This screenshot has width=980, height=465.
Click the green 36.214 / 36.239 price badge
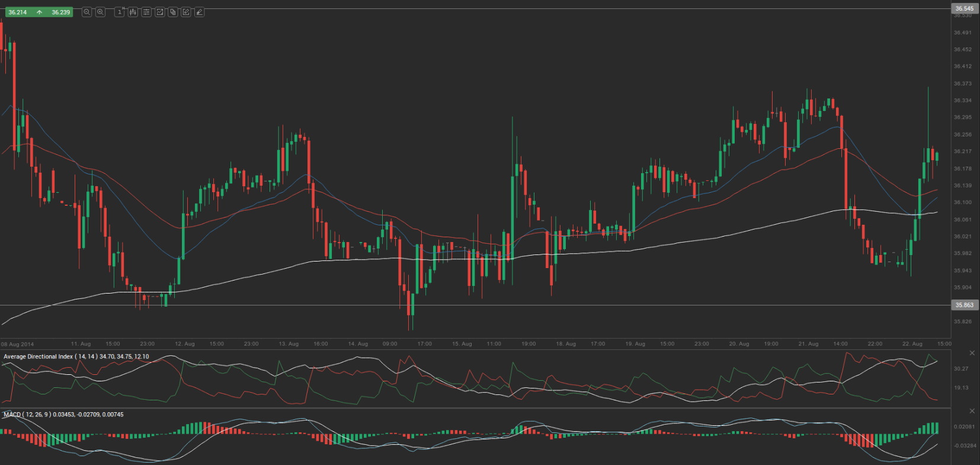[39, 12]
